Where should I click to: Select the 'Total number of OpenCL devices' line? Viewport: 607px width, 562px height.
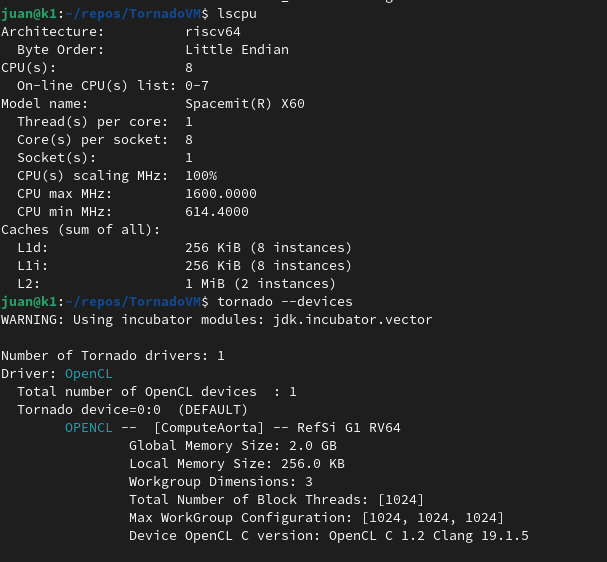click(156, 392)
